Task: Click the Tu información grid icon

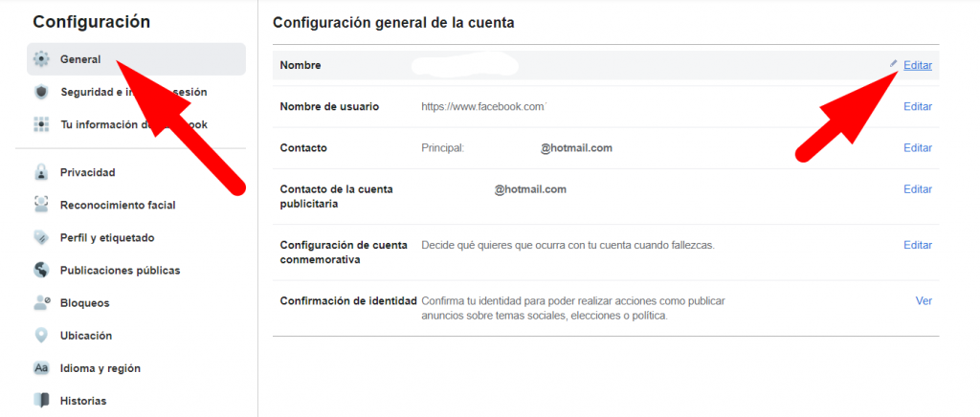Action: point(41,124)
